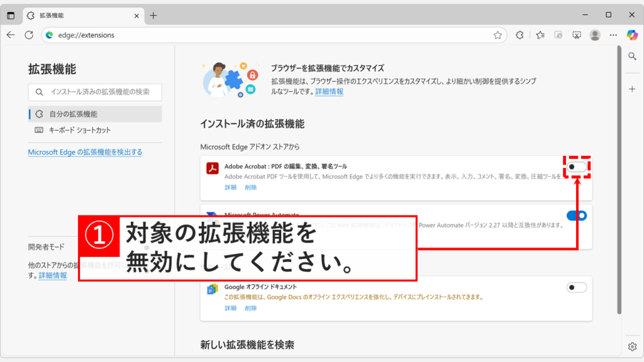Turn off the Microsoft Power Automate extension
The height and width of the screenshot is (362, 644).
[577, 214]
